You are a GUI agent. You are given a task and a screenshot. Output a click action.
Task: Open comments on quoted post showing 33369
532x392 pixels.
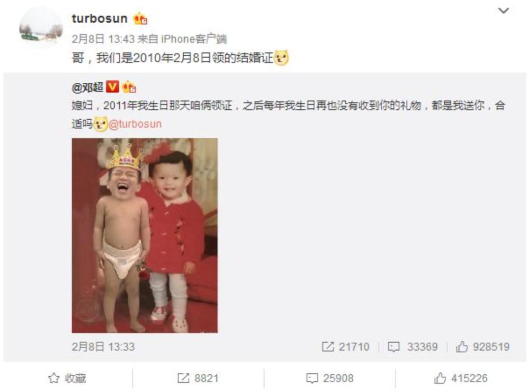coord(413,347)
